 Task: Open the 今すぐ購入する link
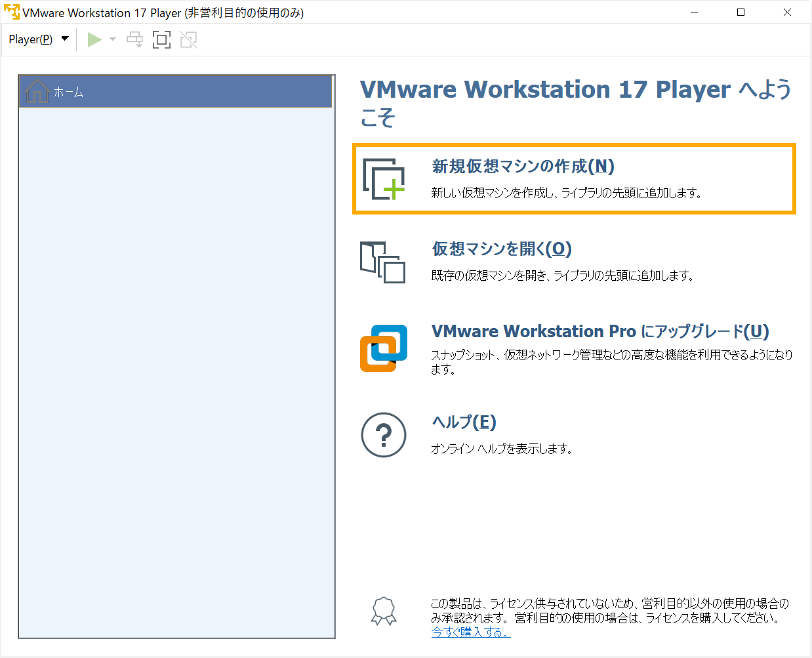pyautogui.click(x=470, y=632)
